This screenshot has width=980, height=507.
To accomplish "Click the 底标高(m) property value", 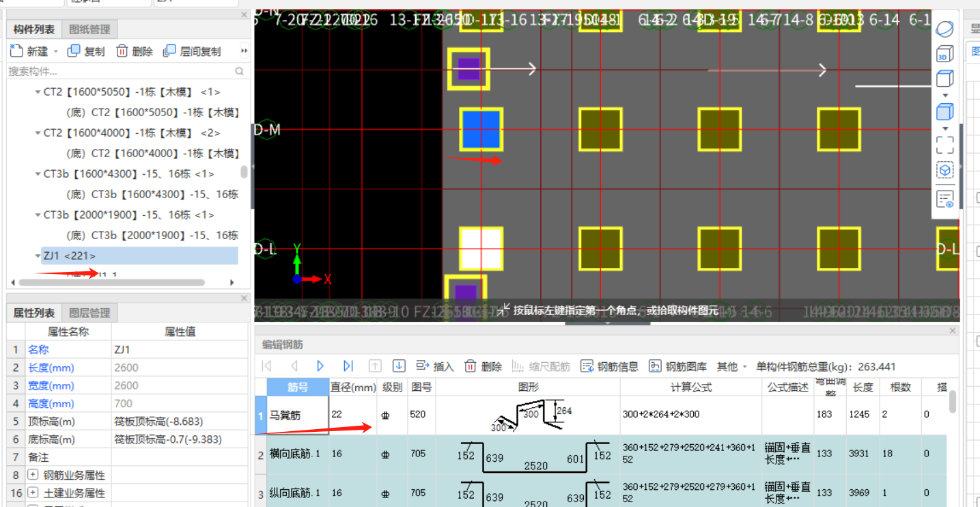I will click(180, 439).
